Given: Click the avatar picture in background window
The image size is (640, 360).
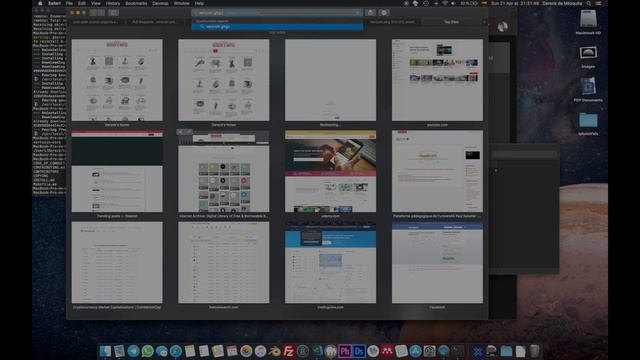Looking at the screenshot, I should coord(502,27).
